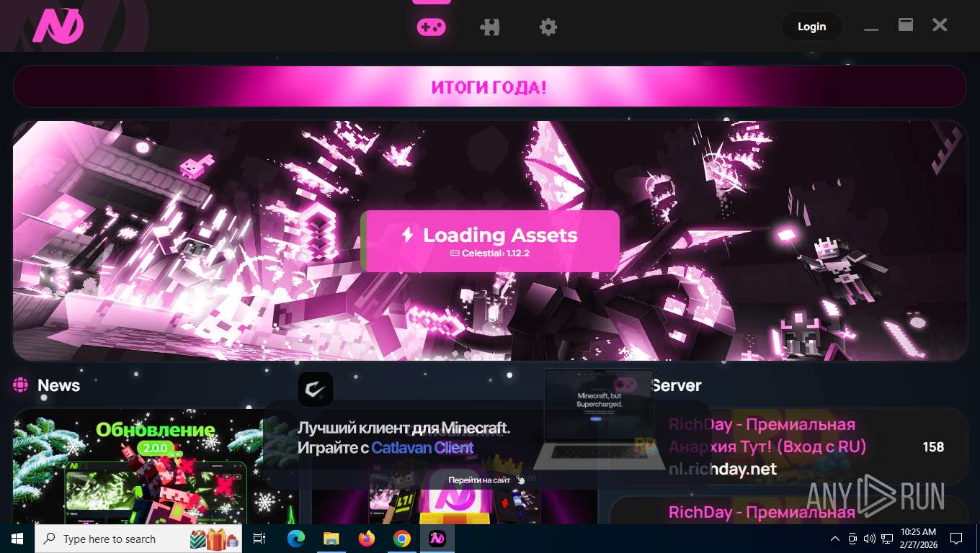980x553 pixels.
Task: Click the Catlavan Client link
Action: (422, 447)
